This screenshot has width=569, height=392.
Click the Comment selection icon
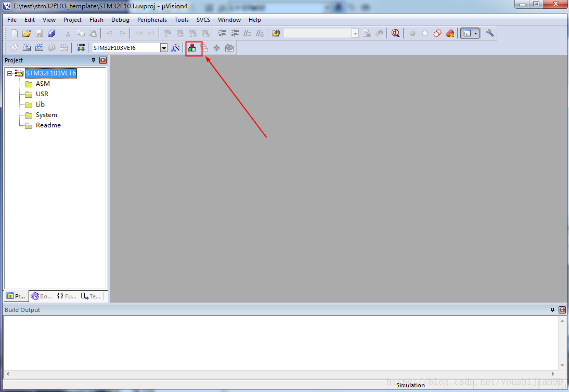247,33
